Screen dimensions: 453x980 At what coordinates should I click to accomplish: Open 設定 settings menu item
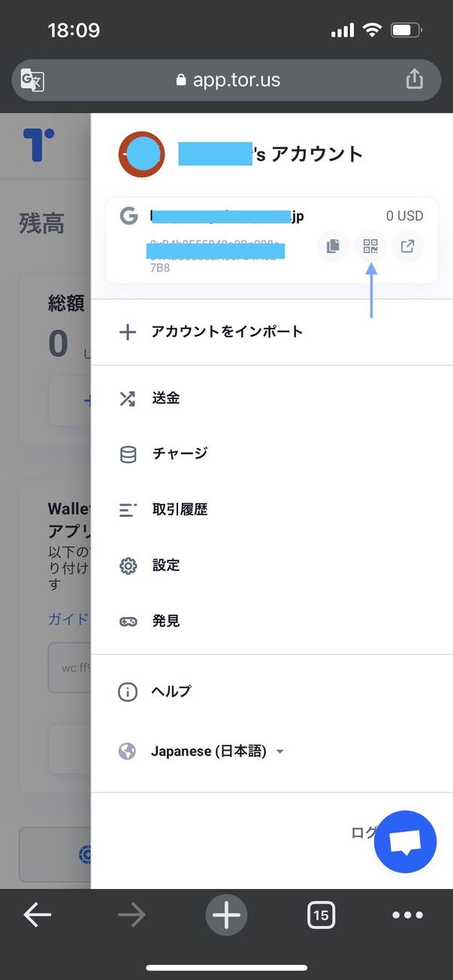pyautogui.click(x=272, y=565)
